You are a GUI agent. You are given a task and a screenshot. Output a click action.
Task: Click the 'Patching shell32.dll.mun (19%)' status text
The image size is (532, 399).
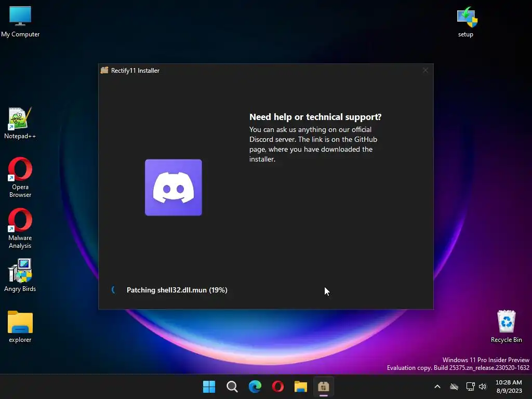coord(177,290)
